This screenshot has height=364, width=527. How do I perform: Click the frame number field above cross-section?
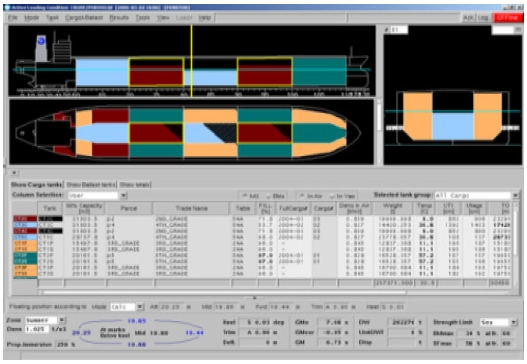(x=399, y=30)
